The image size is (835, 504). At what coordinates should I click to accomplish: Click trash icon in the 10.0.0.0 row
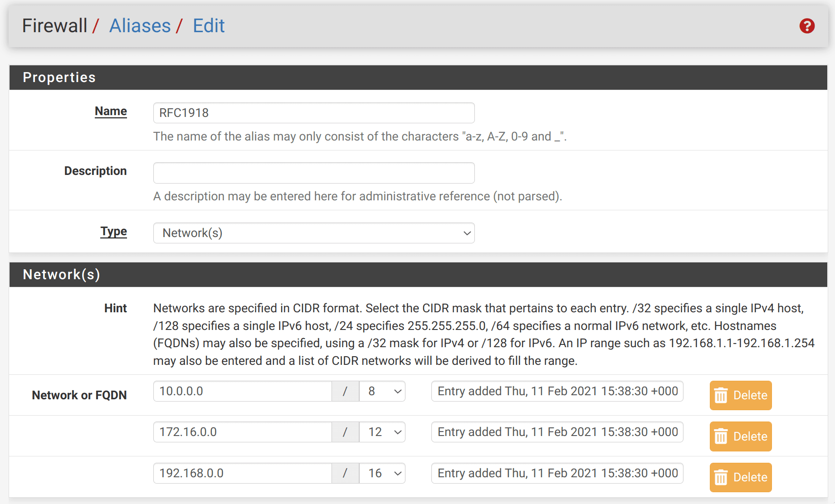[721, 396]
